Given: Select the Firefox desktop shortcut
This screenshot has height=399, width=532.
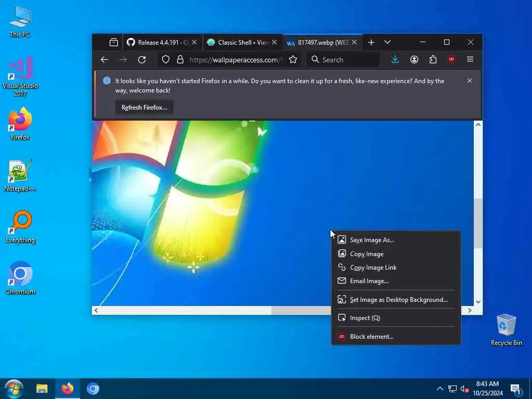Looking at the screenshot, I should 20,124.
